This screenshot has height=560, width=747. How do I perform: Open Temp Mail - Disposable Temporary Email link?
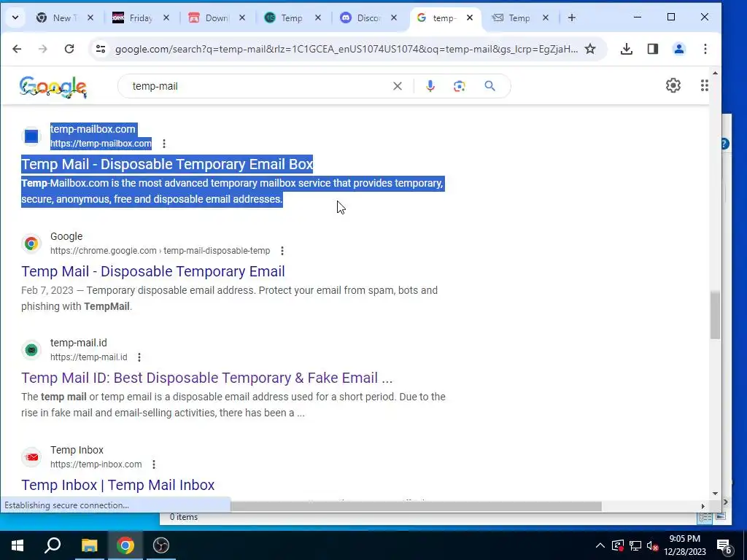click(x=153, y=271)
